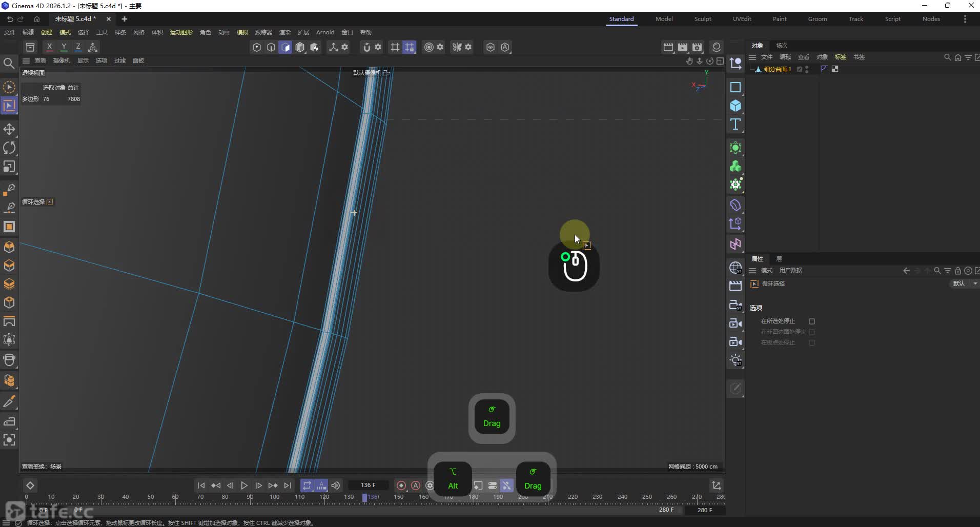Select 细分曲面.1 object in Object Manager
Viewport: 980px width, 527px height.
[x=777, y=69]
